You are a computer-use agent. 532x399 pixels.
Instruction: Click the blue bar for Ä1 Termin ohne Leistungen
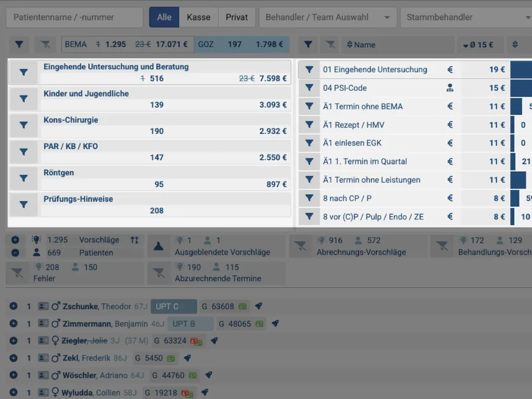[x=518, y=180]
